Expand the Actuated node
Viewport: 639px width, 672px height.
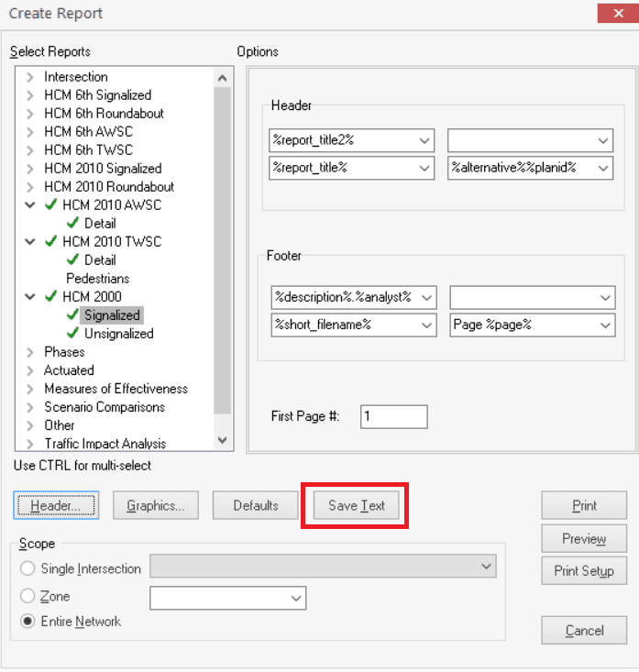(29, 370)
